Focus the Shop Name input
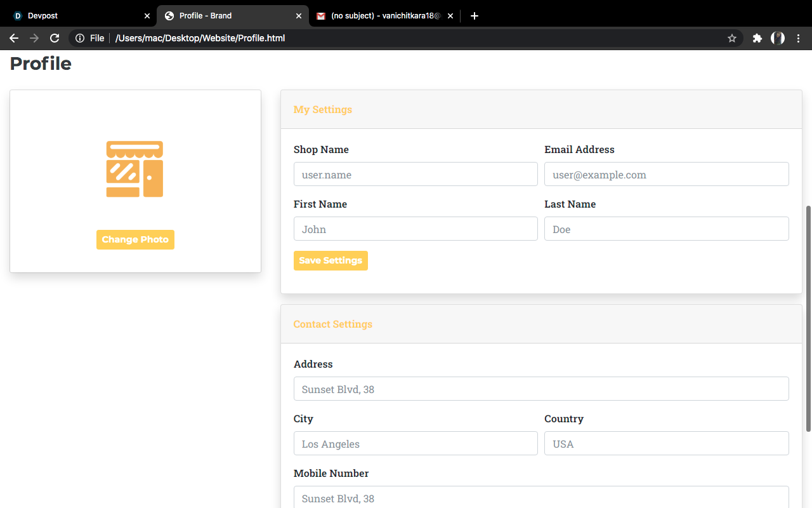Viewport: 812px width, 508px height. pyautogui.click(x=416, y=174)
